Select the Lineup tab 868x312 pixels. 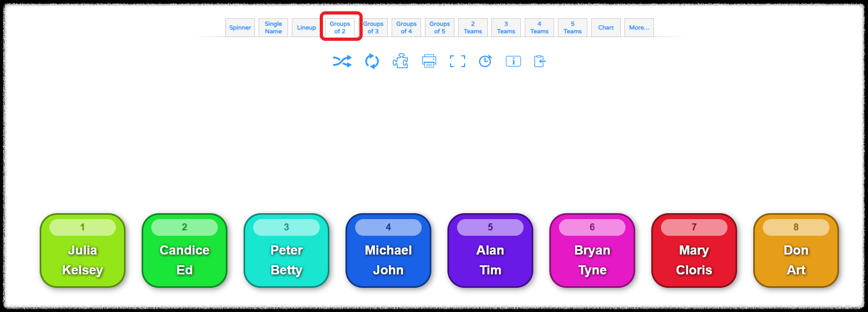coord(306,27)
